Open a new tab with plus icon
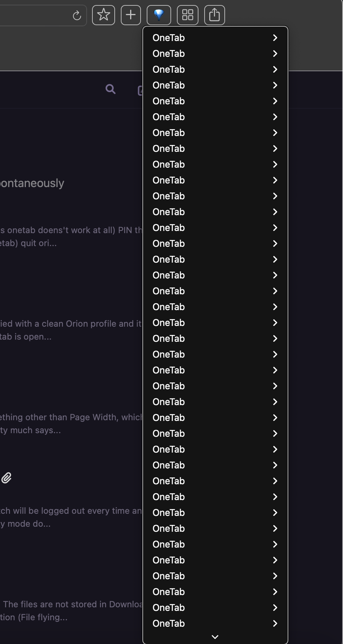Image resolution: width=343 pixels, height=644 pixels. pyautogui.click(x=131, y=15)
